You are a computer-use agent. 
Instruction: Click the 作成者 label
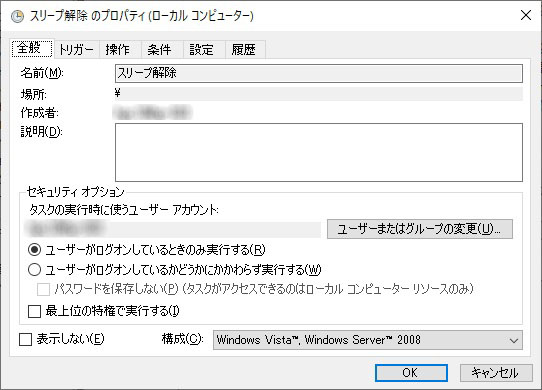pos(39,113)
